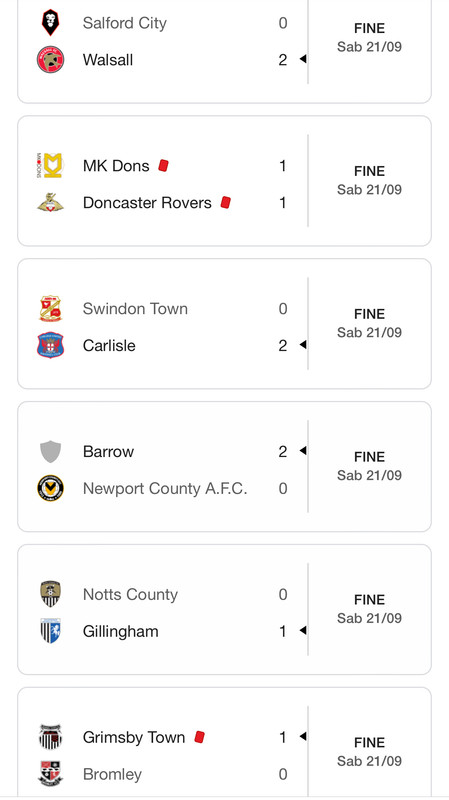This screenshot has width=449, height=800.
Task: Click the Doncaster Rovers crest
Action: [x=51, y=203]
